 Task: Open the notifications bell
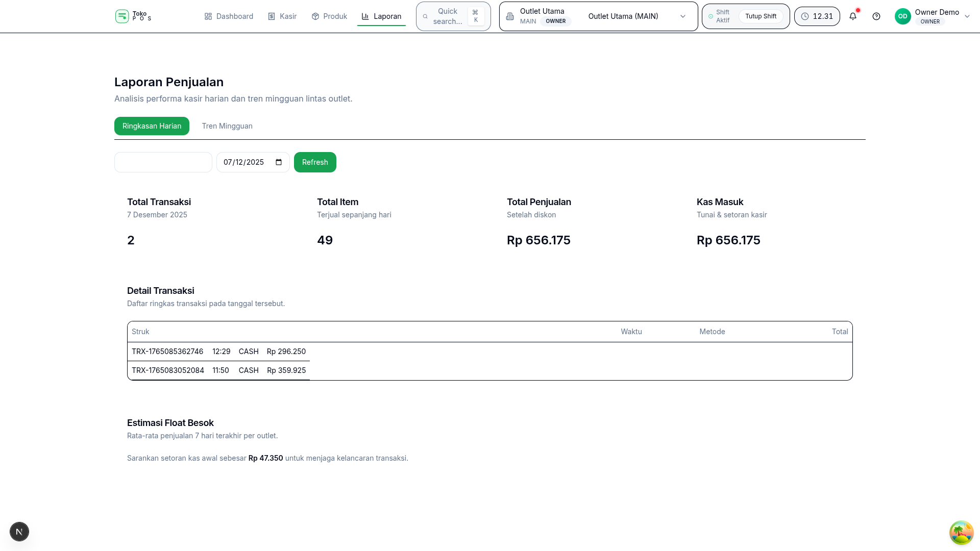[x=853, y=16]
